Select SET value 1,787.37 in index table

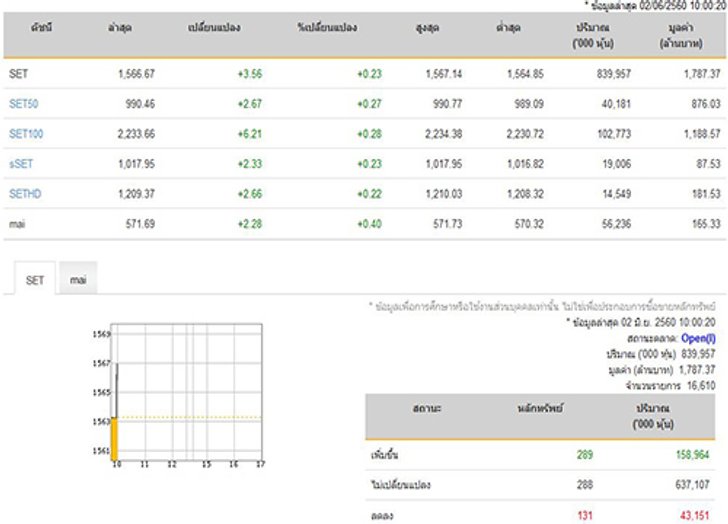(x=702, y=73)
